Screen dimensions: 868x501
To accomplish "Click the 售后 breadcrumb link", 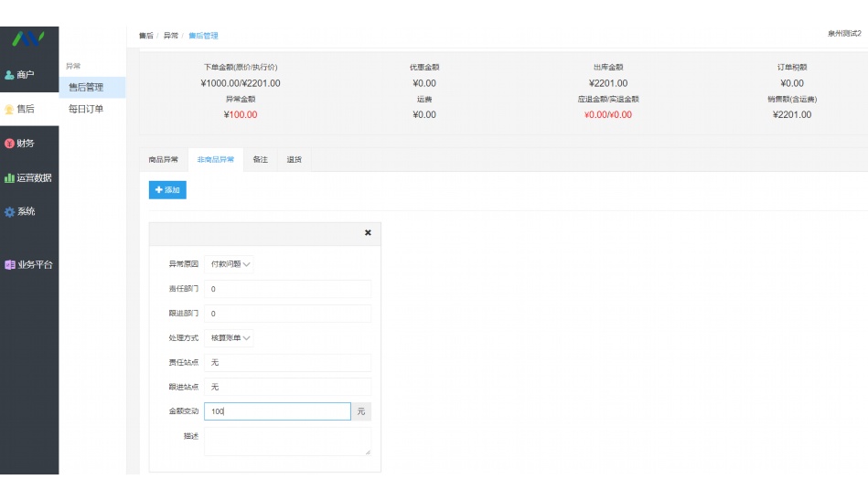I will (145, 36).
